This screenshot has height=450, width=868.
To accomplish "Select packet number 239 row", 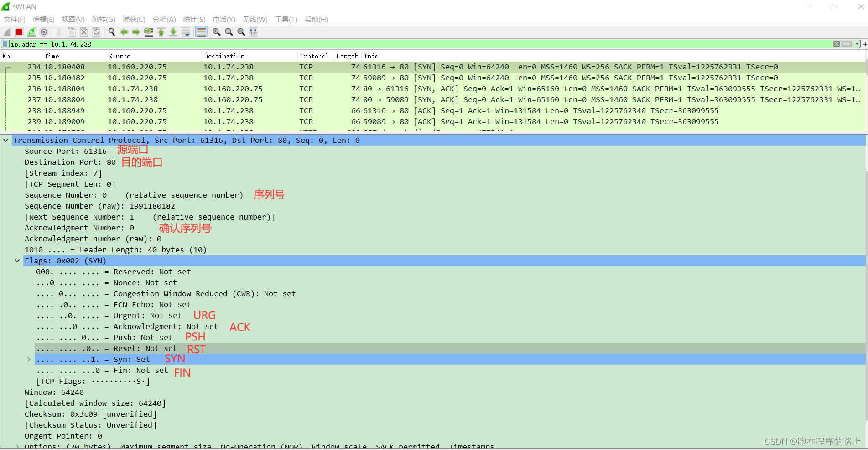I will pos(433,122).
